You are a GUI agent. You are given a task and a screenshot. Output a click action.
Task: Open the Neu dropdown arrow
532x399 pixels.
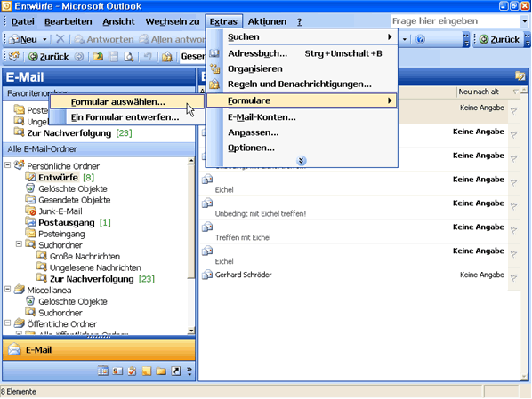pos(44,40)
